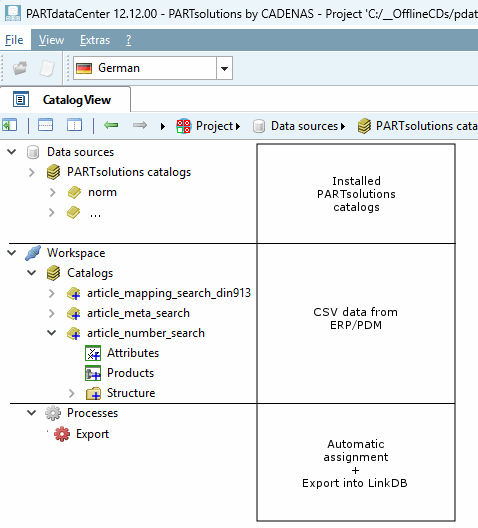Select the article_meta_search catalog
The width and height of the screenshot is (478, 528).
click(138, 313)
